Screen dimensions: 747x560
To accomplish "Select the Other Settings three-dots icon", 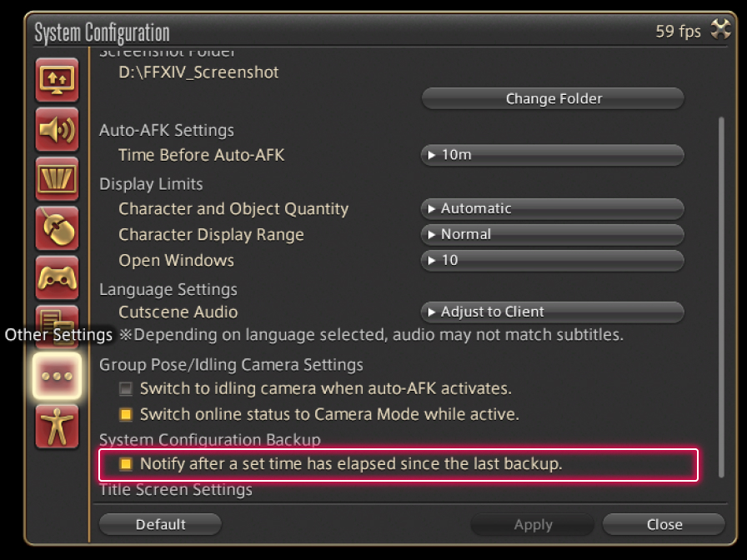I will point(58,376).
